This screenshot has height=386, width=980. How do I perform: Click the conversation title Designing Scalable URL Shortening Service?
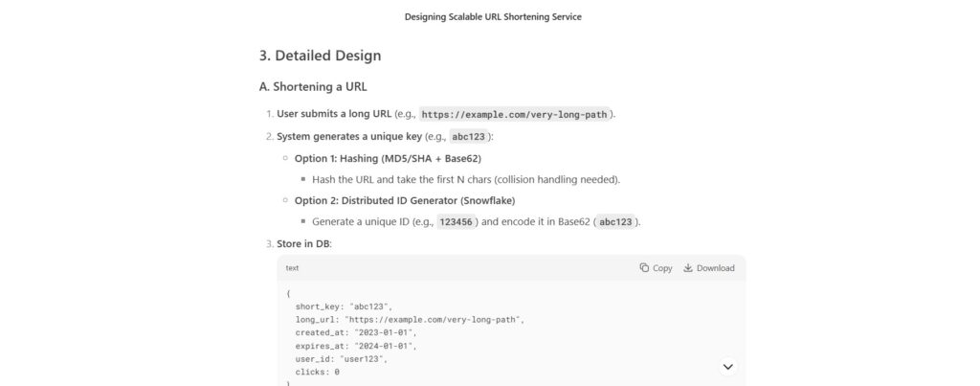pyautogui.click(x=493, y=17)
